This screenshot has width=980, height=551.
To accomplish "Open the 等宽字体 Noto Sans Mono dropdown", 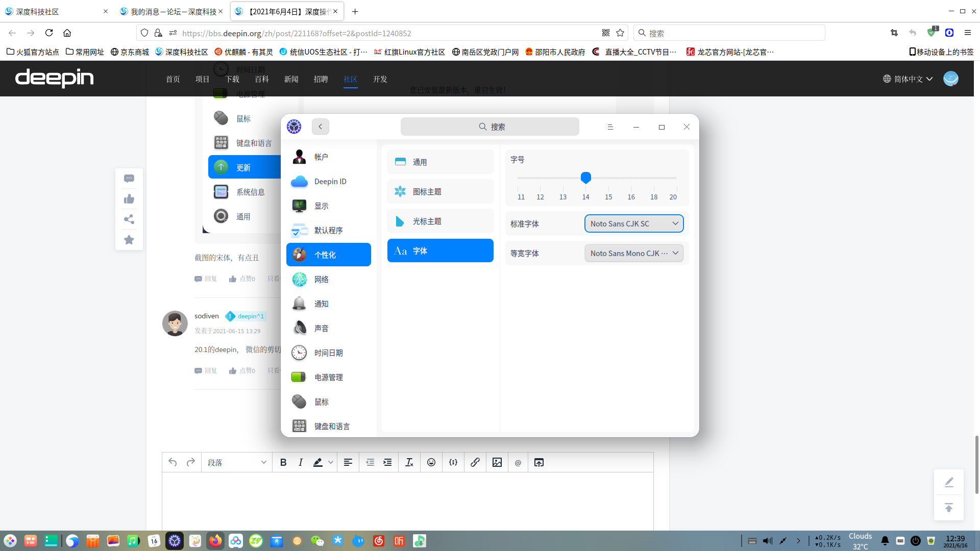I will pyautogui.click(x=633, y=253).
